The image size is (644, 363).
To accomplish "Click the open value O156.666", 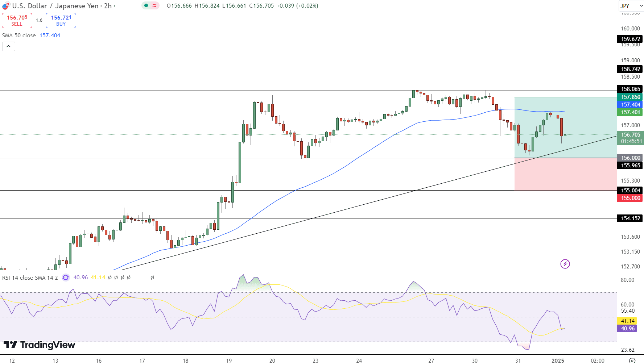I will [179, 6].
